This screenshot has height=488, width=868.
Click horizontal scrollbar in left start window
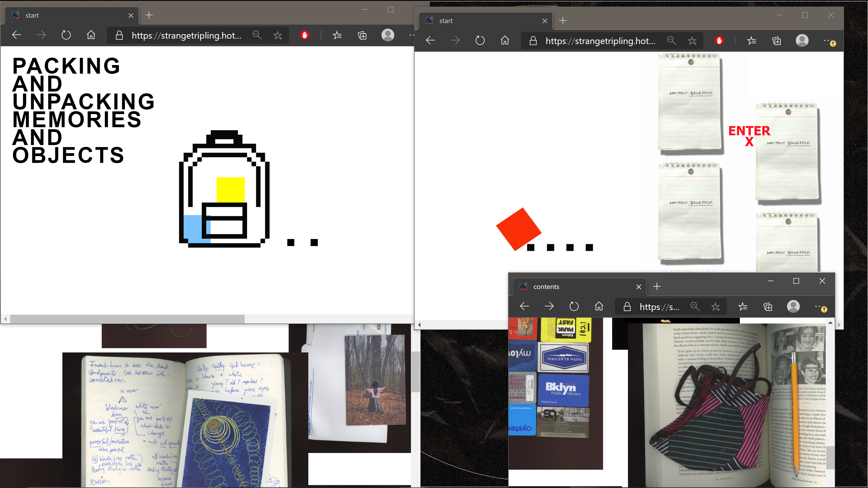[127, 319]
